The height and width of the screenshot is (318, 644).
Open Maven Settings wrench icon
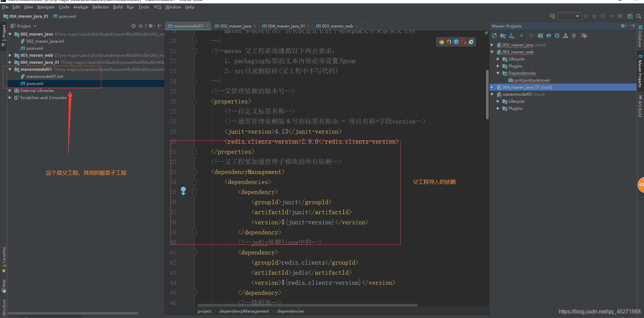click(584, 36)
